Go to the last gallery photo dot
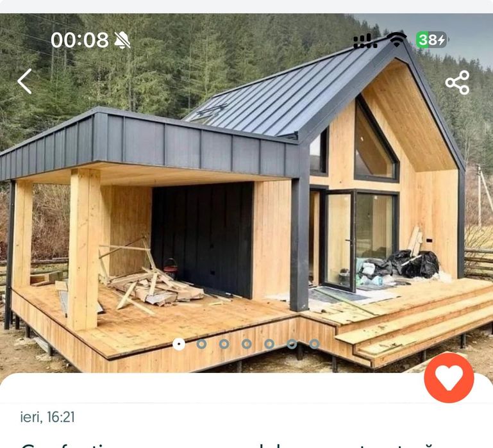 pyautogui.click(x=314, y=344)
